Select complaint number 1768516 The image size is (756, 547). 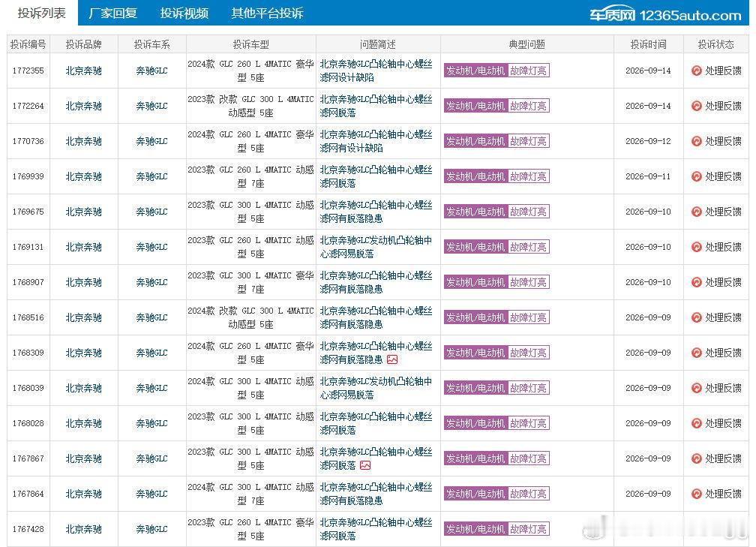click(28, 317)
